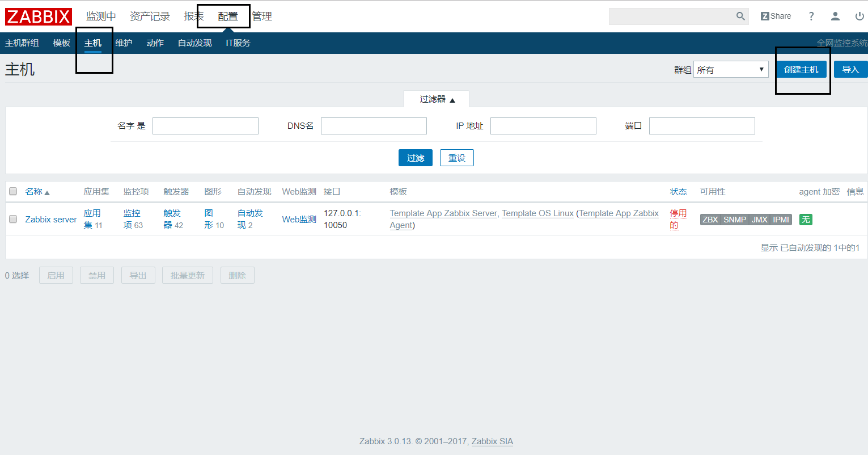This screenshot has height=455, width=868.
Task: Switch to the 模板 submenu
Action: click(x=62, y=43)
